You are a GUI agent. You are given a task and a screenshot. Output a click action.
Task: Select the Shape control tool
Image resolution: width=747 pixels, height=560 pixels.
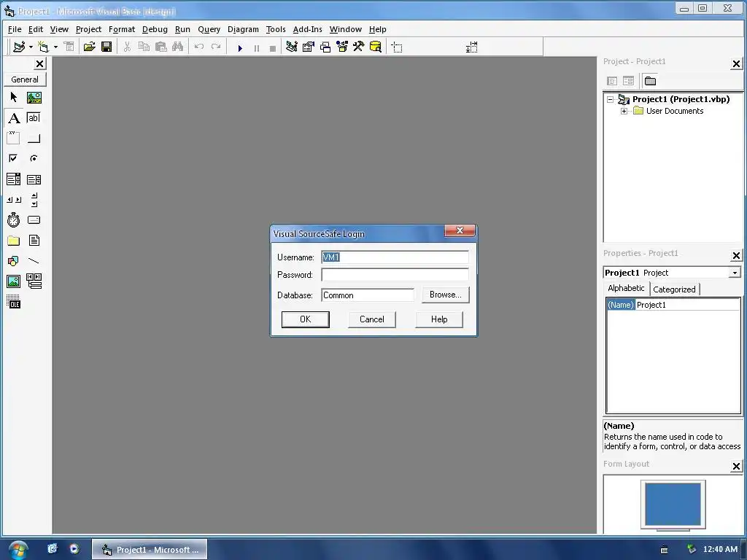click(13, 261)
